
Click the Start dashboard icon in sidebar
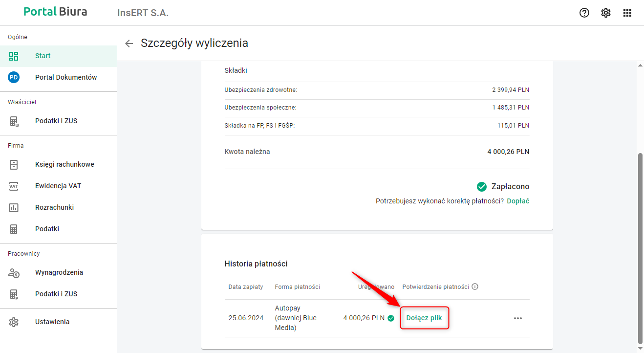(14, 56)
